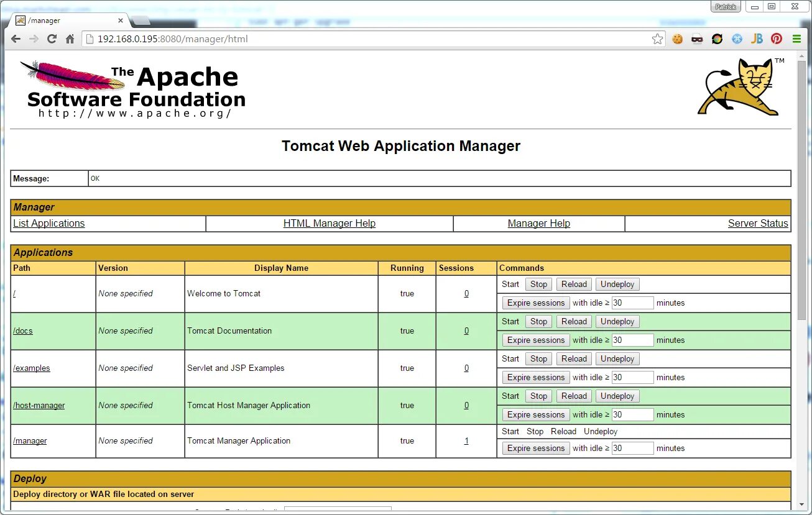Click the OK message text
The height and width of the screenshot is (515, 812).
(x=95, y=178)
